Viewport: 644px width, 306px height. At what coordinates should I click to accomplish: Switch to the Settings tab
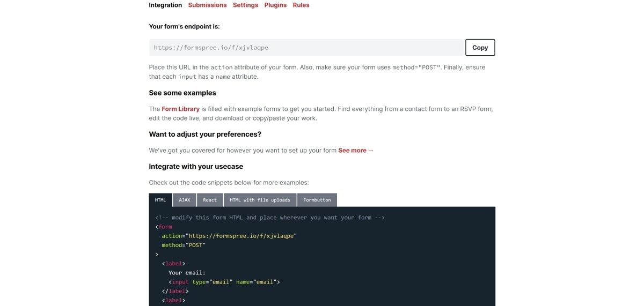pos(245,5)
